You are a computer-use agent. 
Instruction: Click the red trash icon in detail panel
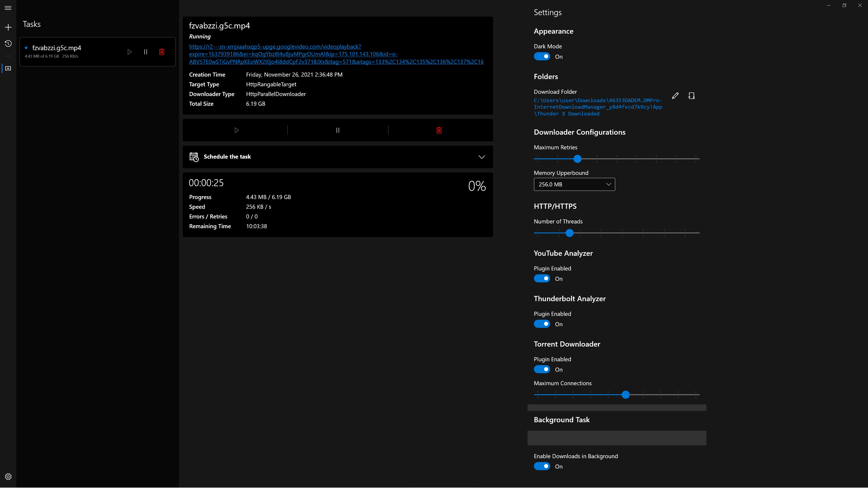click(x=439, y=130)
